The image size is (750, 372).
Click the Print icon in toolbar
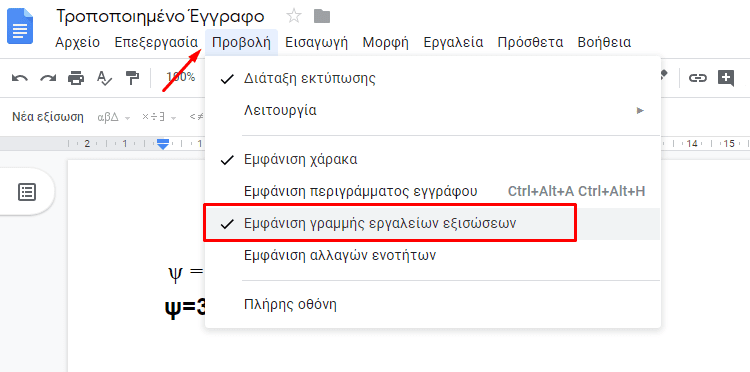click(76, 77)
